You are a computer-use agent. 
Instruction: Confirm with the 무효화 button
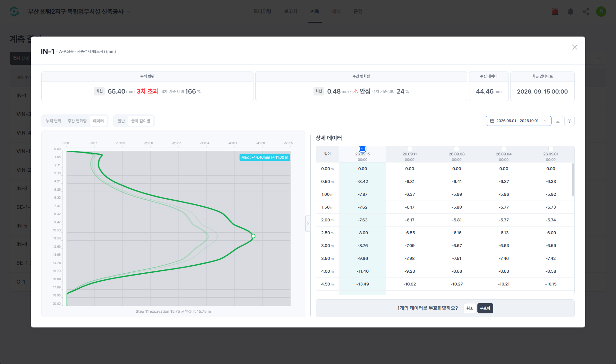click(485, 308)
